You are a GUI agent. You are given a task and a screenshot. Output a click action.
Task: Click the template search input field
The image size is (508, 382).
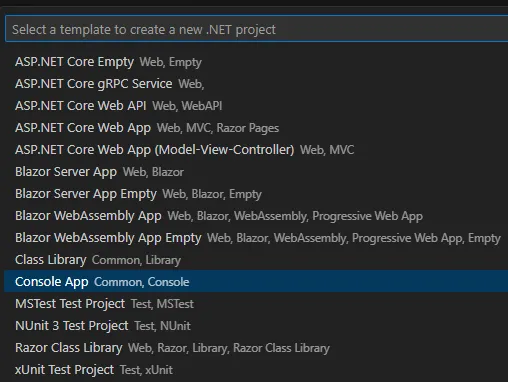click(257, 29)
